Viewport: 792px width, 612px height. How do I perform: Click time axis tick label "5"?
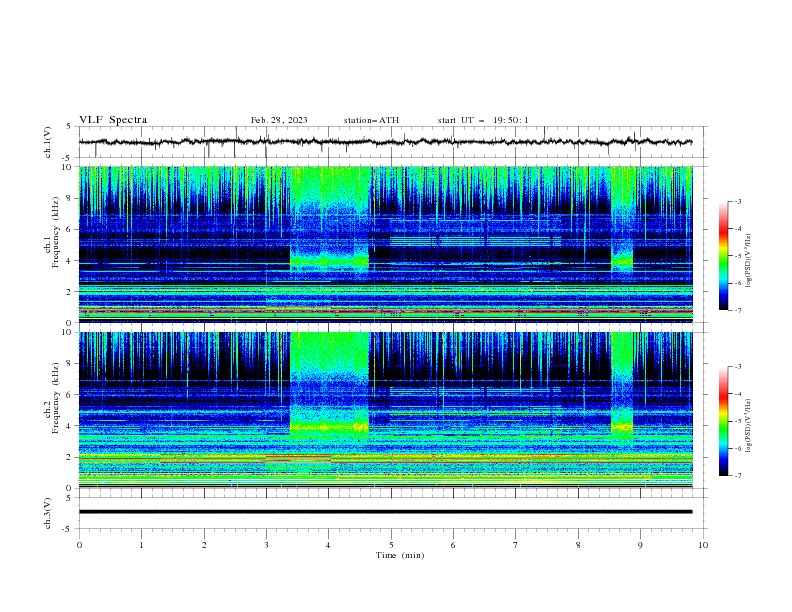pos(391,545)
